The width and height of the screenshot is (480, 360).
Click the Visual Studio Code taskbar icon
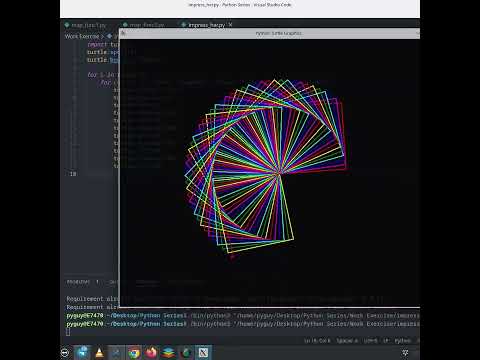tap(116, 353)
